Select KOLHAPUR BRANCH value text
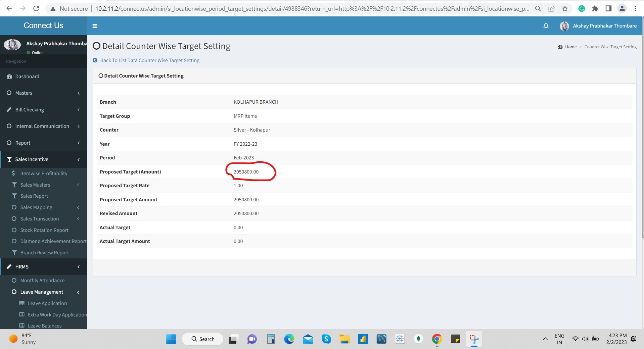 [x=256, y=102]
